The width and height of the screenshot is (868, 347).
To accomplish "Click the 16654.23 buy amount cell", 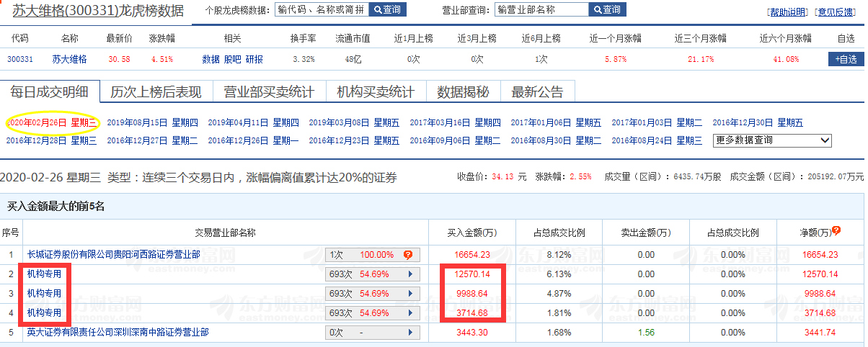I will 472,255.
